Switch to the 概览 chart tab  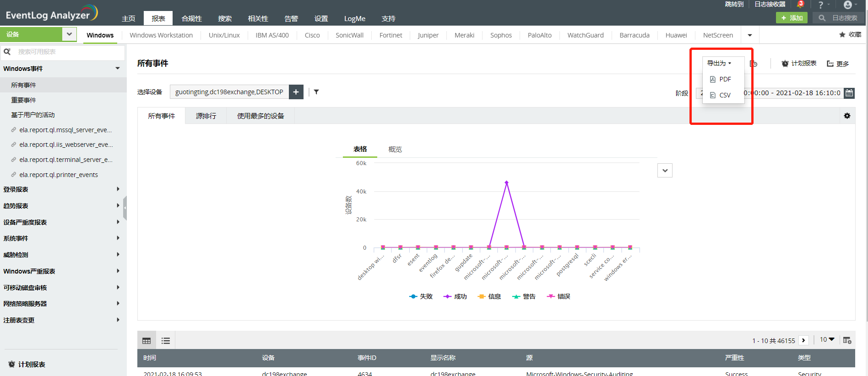pyautogui.click(x=395, y=150)
